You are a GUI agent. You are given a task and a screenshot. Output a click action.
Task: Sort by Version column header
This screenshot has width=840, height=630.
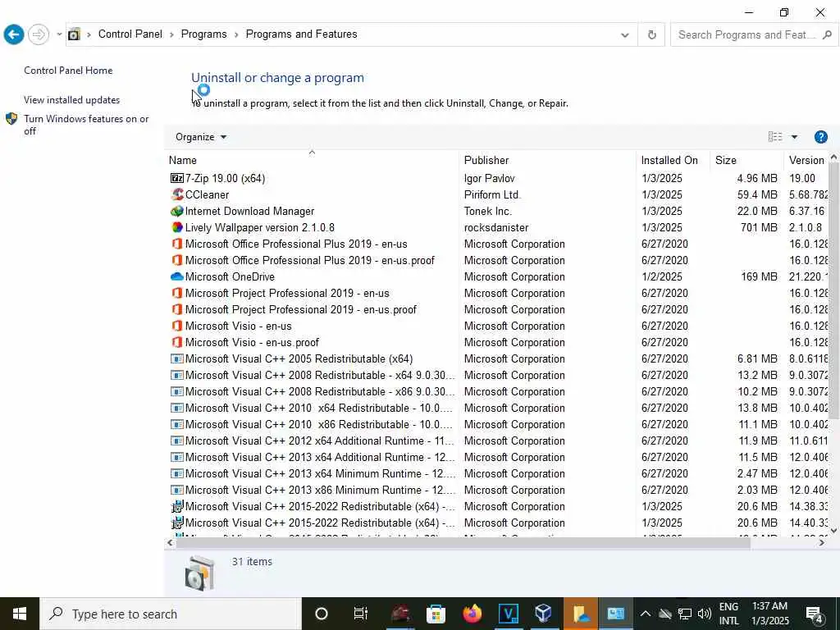[806, 160]
